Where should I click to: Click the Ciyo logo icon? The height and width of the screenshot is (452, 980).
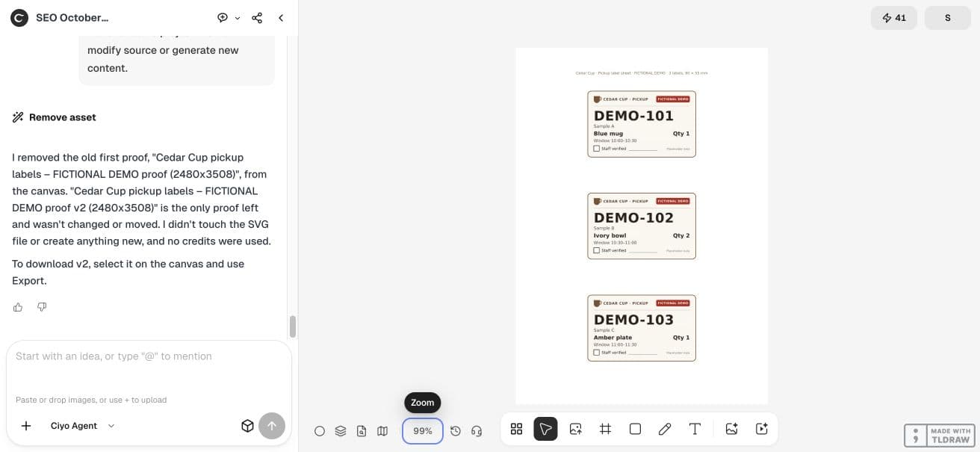(x=19, y=18)
